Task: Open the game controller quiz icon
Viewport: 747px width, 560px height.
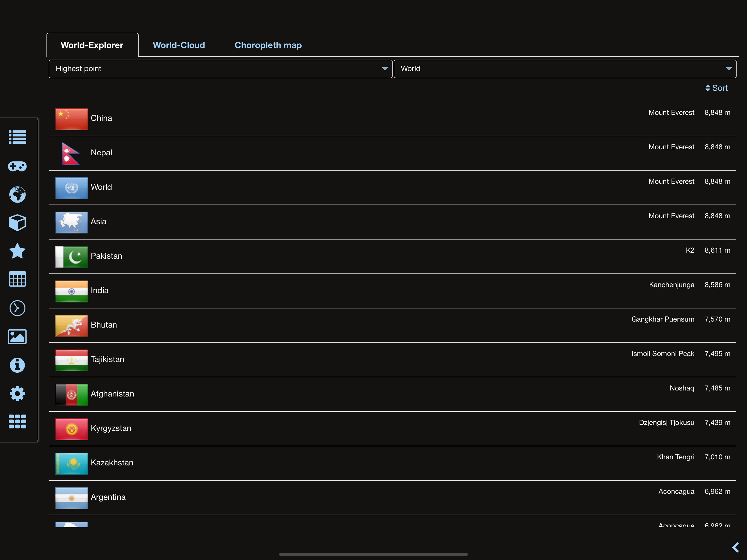Action: [x=17, y=166]
